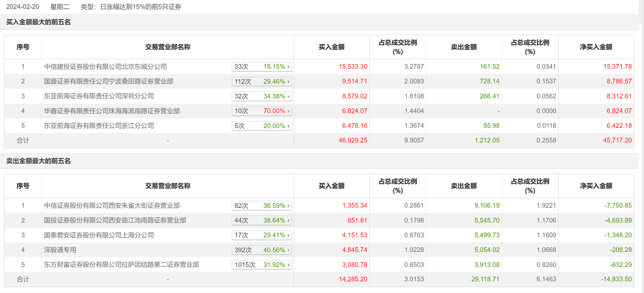Image resolution: width=644 pixels, height=293 pixels.
Task: Open 中信建投证券北京东城分公司 link
Action: (x=105, y=67)
